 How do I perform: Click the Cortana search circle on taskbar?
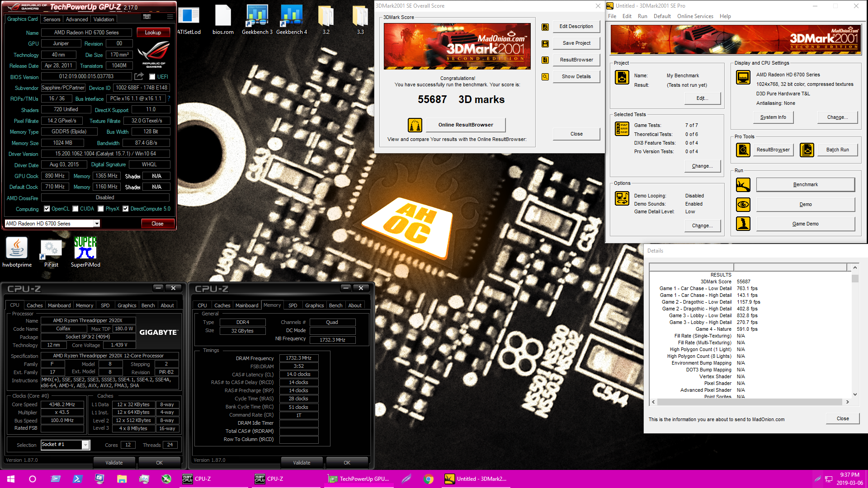click(x=33, y=479)
